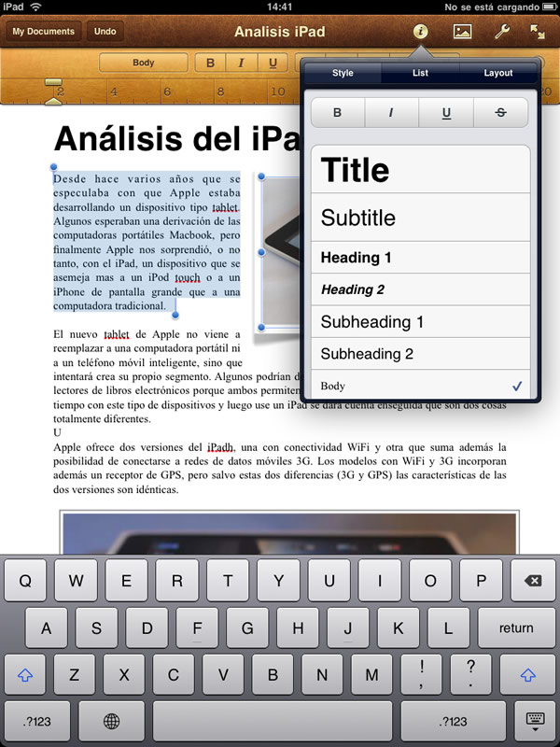Tap the Undo button

(x=105, y=32)
